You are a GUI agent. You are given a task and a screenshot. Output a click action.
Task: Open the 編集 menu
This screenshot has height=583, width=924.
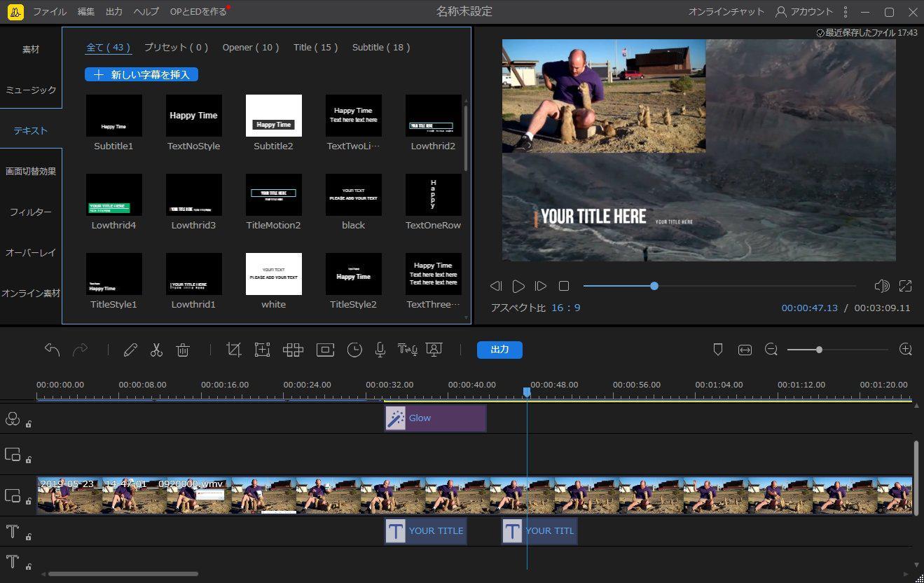coord(86,12)
